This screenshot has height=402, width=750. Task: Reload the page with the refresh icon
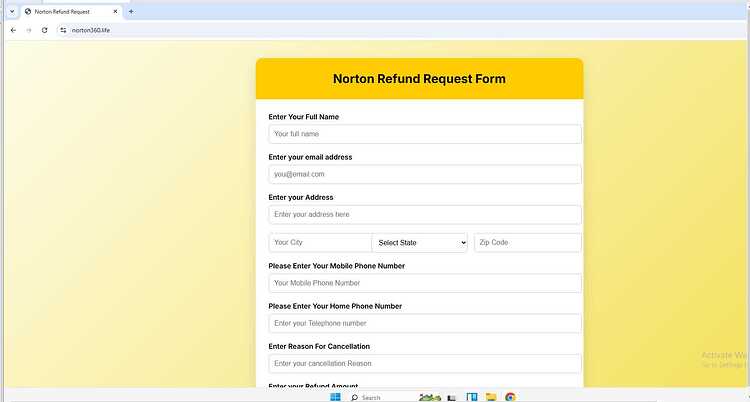coord(44,30)
